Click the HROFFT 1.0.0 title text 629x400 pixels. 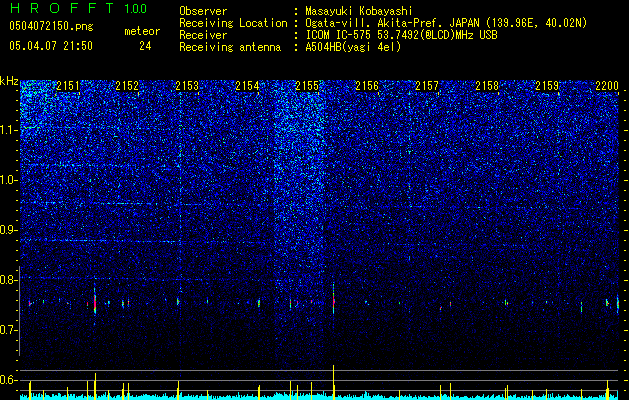coord(78,8)
